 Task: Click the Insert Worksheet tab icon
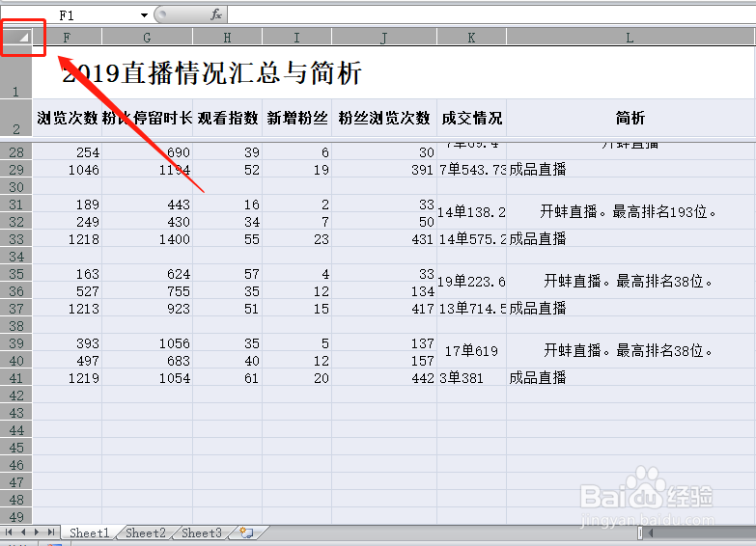click(247, 532)
